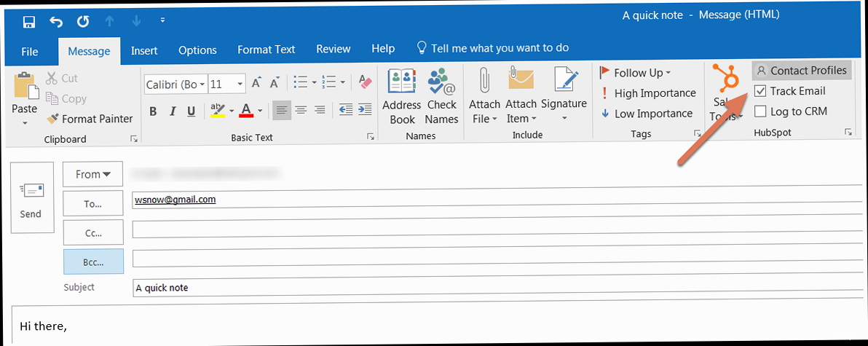Enable the Log to CRM checkbox

point(760,111)
